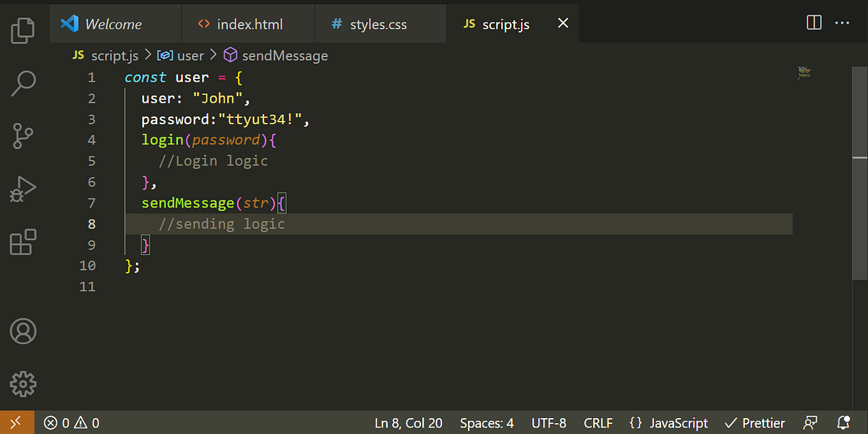Change indentation via Spaces: 4

coord(487,423)
